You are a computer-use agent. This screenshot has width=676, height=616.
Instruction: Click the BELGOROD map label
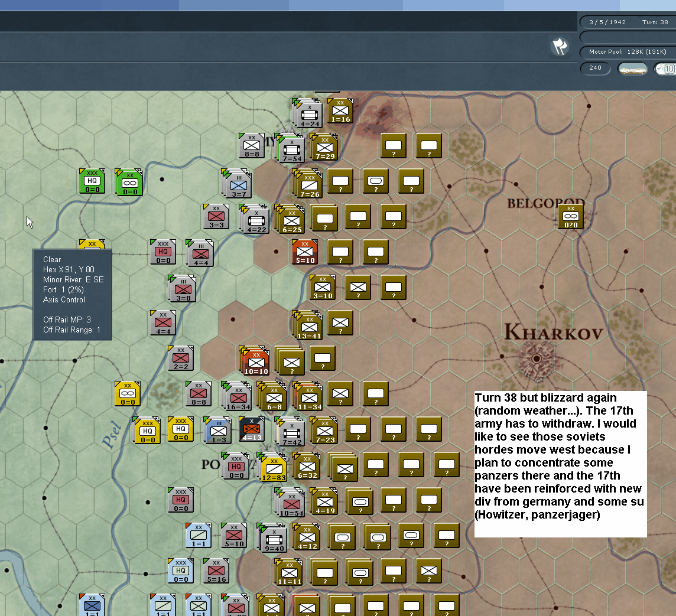pyautogui.click(x=546, y=203)
